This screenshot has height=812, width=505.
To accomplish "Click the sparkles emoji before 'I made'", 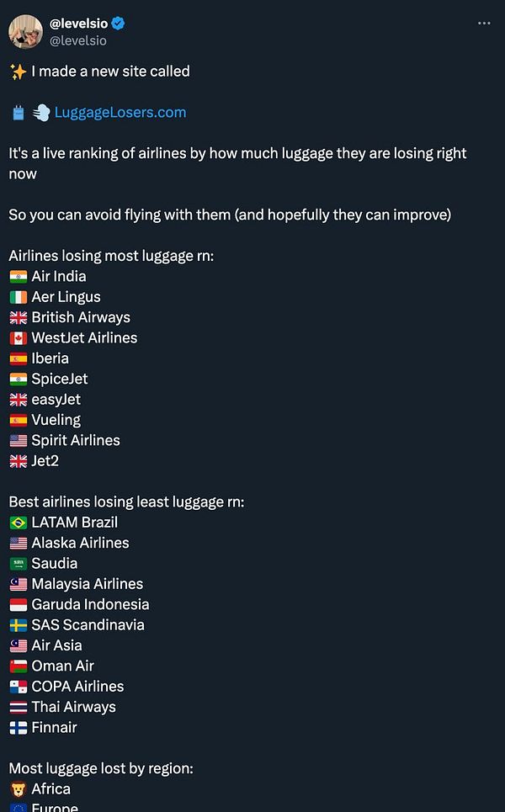I will [18, 72].
